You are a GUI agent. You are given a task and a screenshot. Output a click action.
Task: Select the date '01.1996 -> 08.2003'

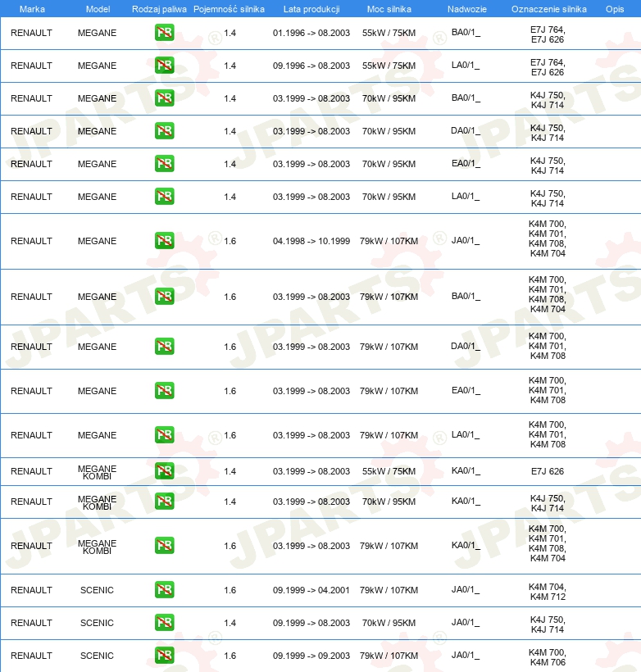coord(311,33)
